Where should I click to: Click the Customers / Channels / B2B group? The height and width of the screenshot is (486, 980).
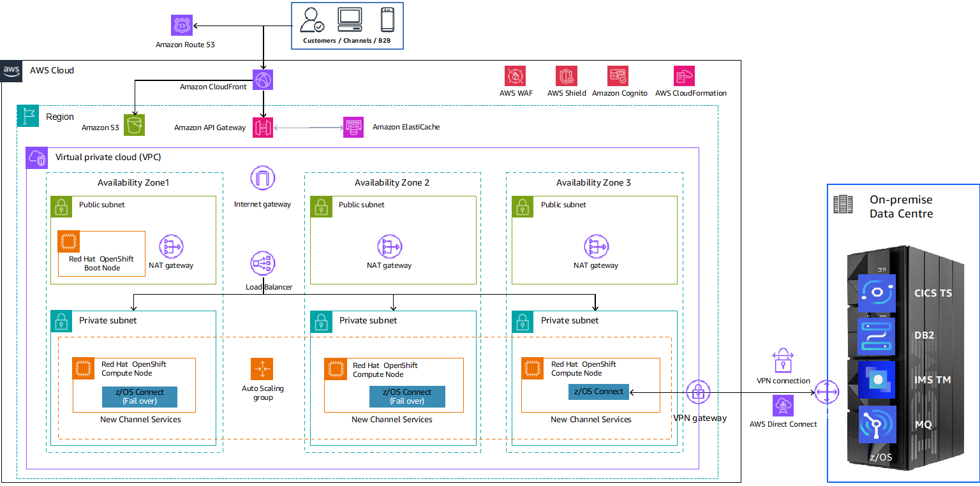[347, 24]
